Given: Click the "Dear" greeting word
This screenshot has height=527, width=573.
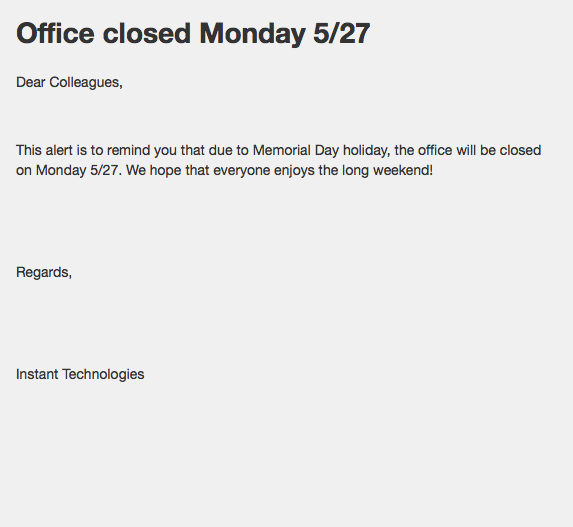Looking at the screenshot, I should point(31,82).
